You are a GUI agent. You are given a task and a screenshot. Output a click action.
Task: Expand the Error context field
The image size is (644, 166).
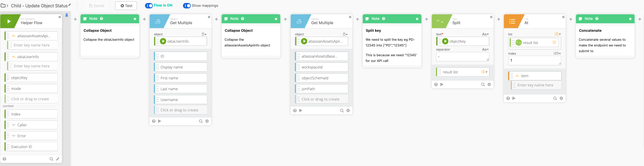pyautogui.click(x=14, y=136)
